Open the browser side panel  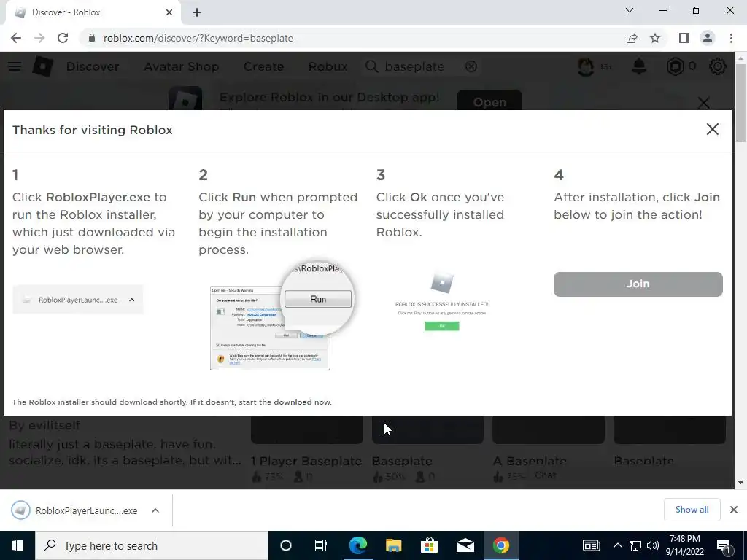pos(684,38)
